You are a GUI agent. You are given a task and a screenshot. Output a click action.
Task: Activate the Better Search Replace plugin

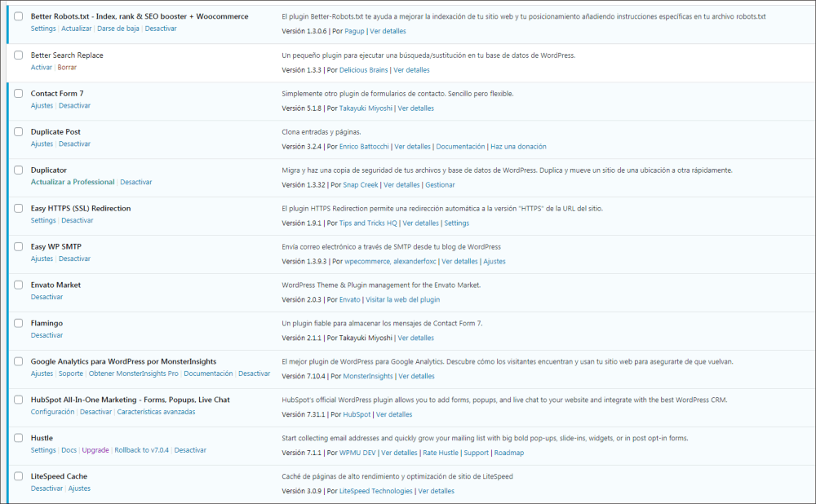(x=41, y=67)
